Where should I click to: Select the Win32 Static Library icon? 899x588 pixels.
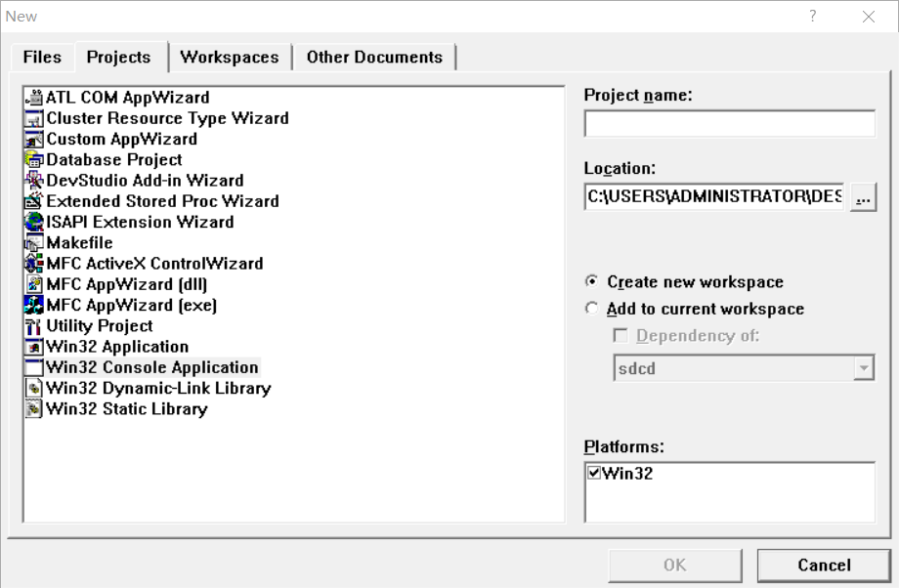(34, 408)
